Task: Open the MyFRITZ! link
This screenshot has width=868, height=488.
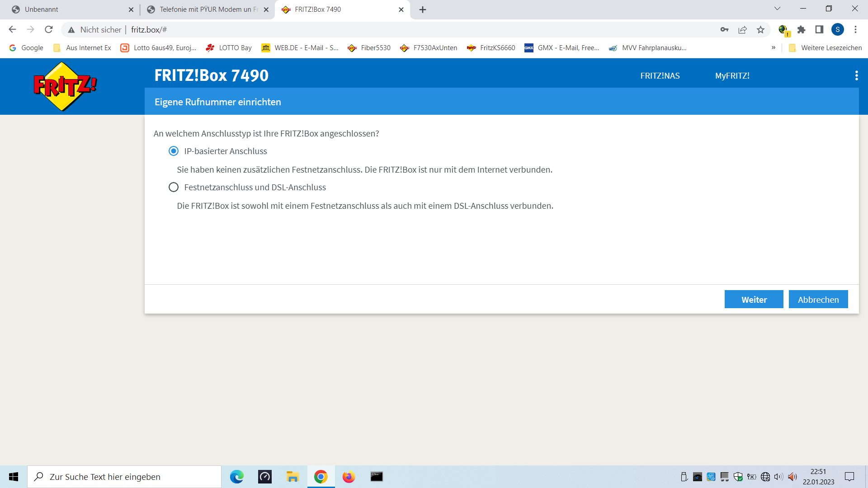Action: pyautogui.click(x=732, y=76)
